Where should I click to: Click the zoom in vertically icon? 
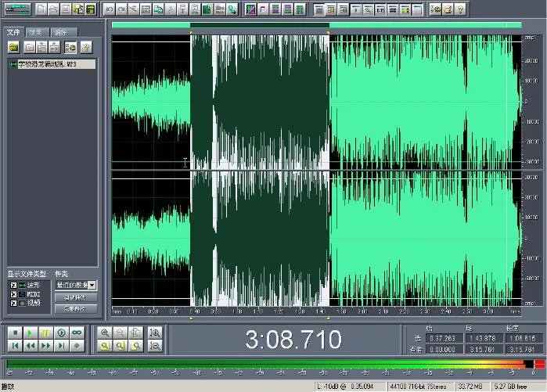155,333
